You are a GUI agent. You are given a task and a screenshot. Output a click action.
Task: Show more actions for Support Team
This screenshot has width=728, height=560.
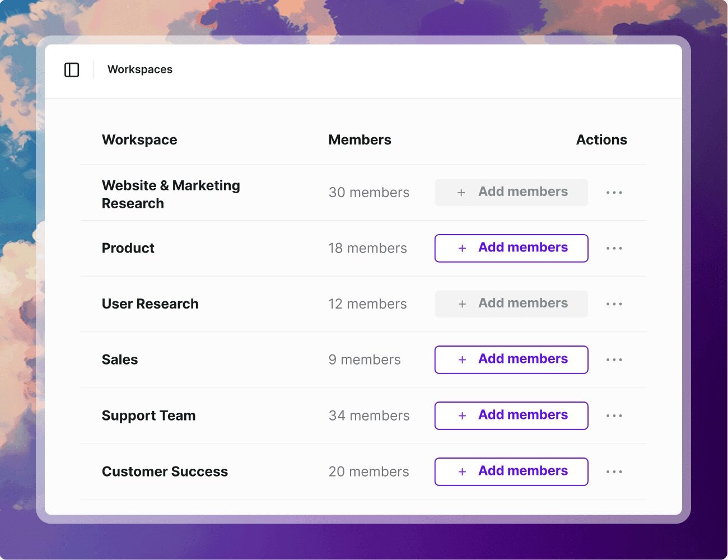coord(614,416)
